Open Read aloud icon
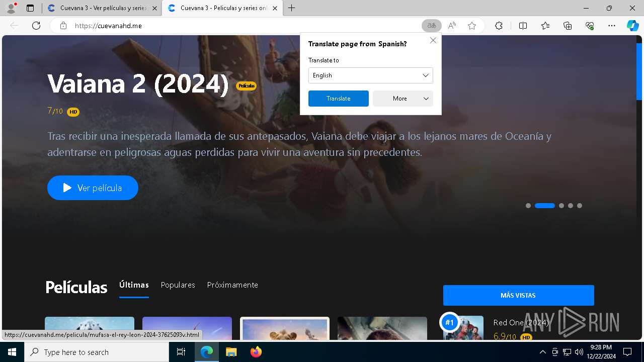Viewport: 644px width, 362px height. (x=452, y=26)
